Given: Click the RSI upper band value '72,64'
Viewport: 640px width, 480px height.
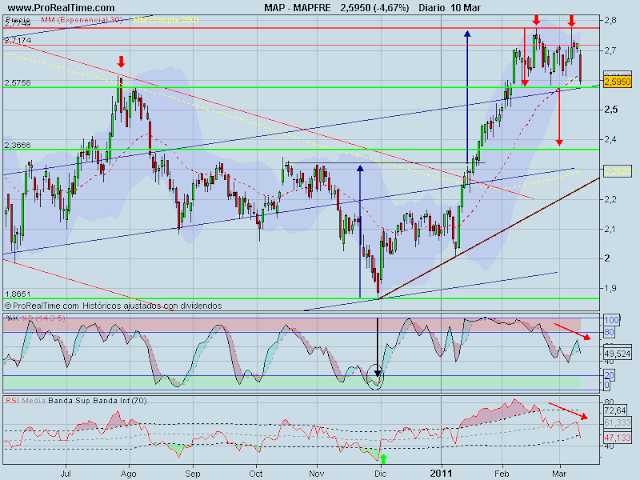Looking at the screenshot, I should point(616,410).
